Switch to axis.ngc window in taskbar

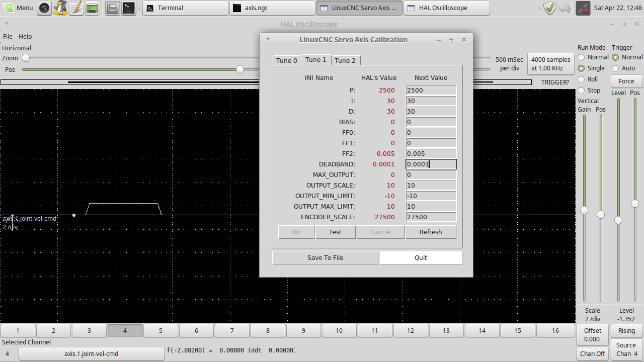tap(273, 8)
